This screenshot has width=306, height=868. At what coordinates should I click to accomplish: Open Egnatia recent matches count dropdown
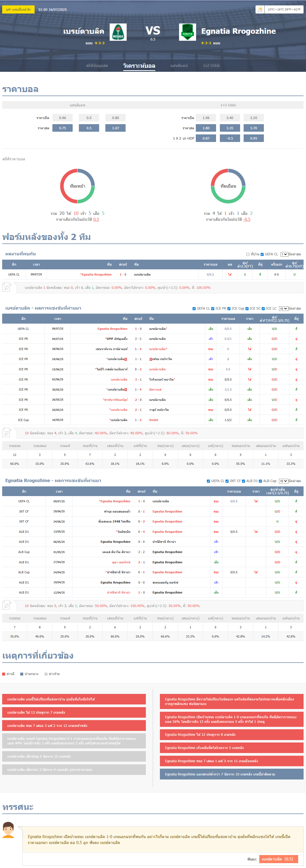click(283, 481)
